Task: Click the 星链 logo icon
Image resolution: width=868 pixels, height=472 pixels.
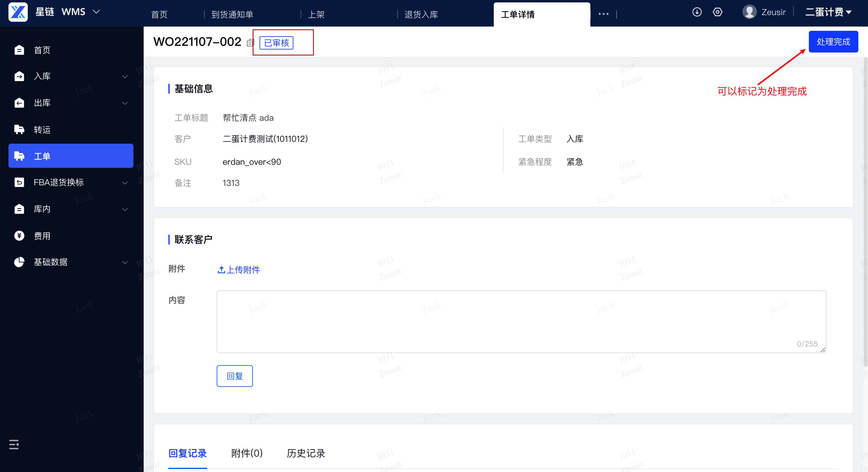Action: click(x=18, y=12)
